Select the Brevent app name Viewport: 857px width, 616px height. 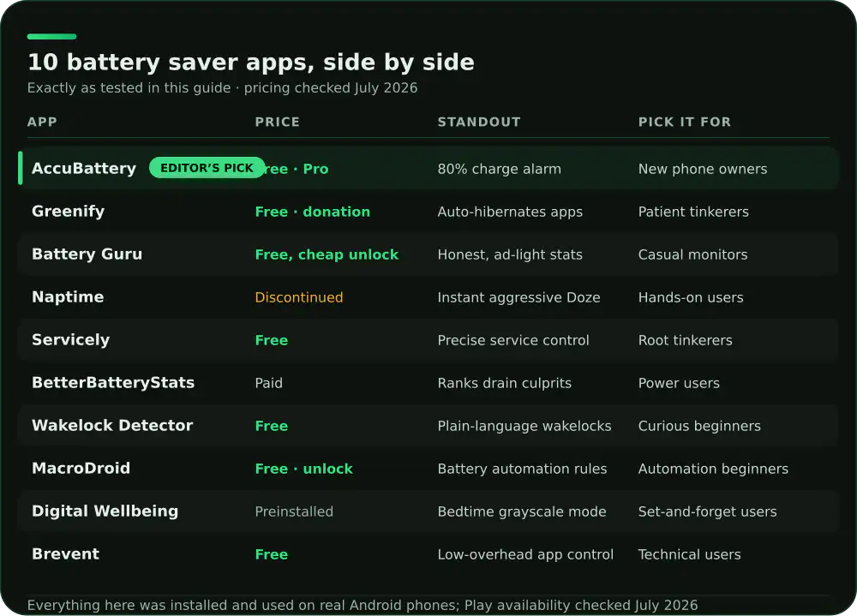tap(66, 553)
